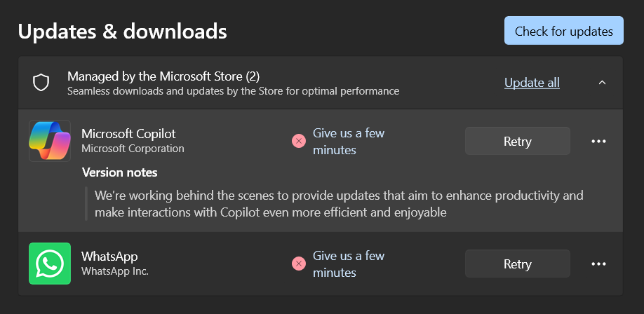
Task: Click the Microsoft Corporation publisher name
Action: (133, 149)
